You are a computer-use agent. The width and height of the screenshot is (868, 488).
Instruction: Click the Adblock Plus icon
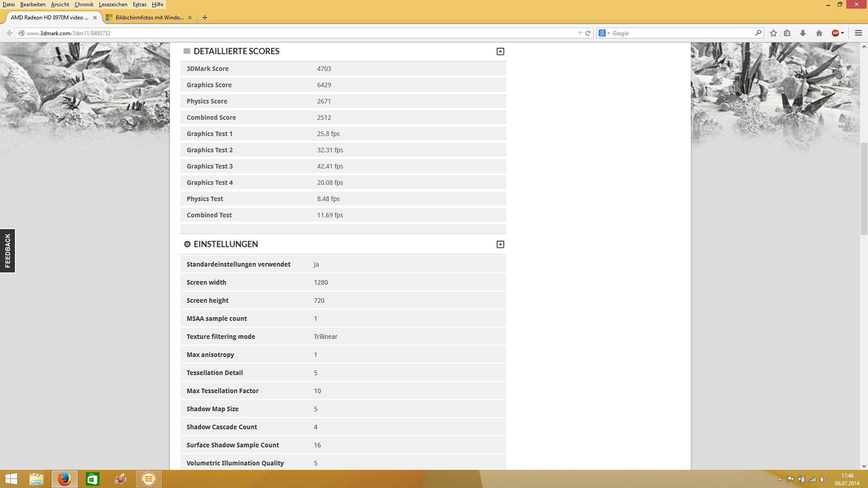click(x=835, y=33)
